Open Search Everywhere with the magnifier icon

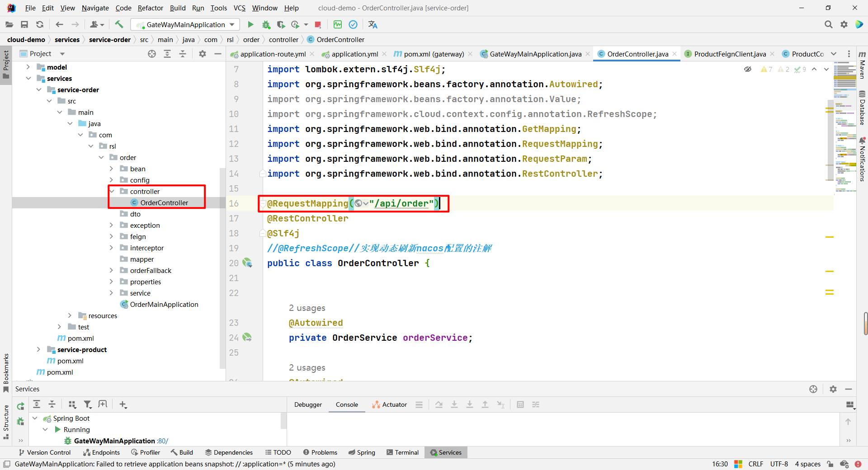[828, 24]
